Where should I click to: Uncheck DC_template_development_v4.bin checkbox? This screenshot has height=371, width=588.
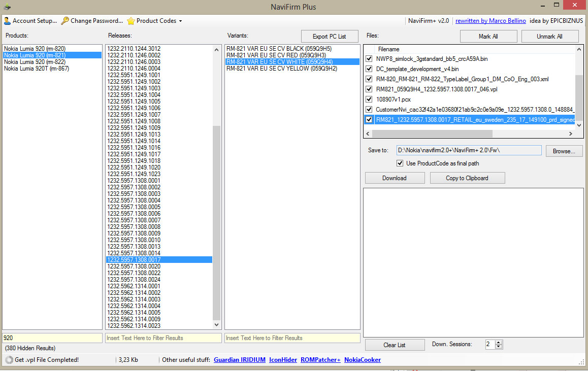tap(369, 69)
